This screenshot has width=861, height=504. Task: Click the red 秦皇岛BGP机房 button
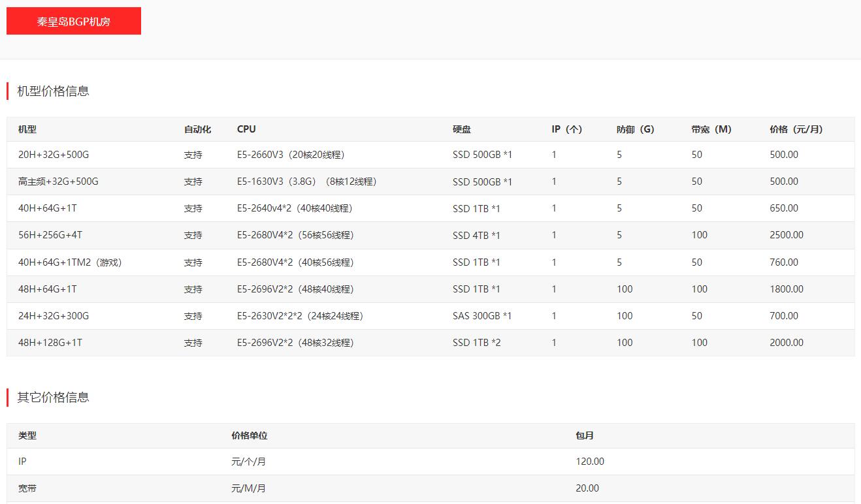[73, 21]
